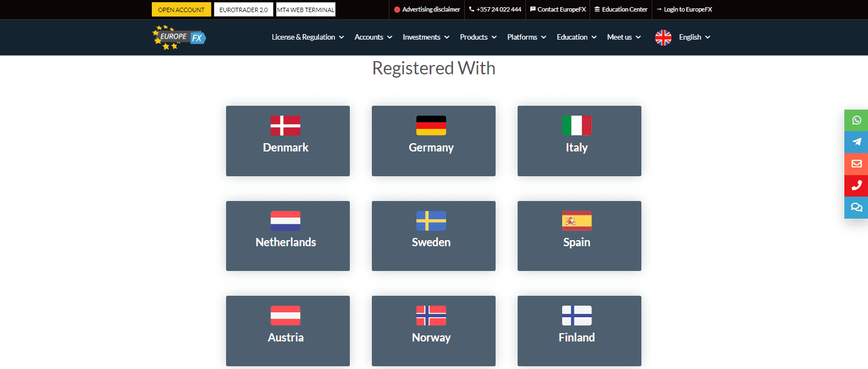868x369 pixels.
Task: Click the UK flag language icon
Action: point(663,37)
